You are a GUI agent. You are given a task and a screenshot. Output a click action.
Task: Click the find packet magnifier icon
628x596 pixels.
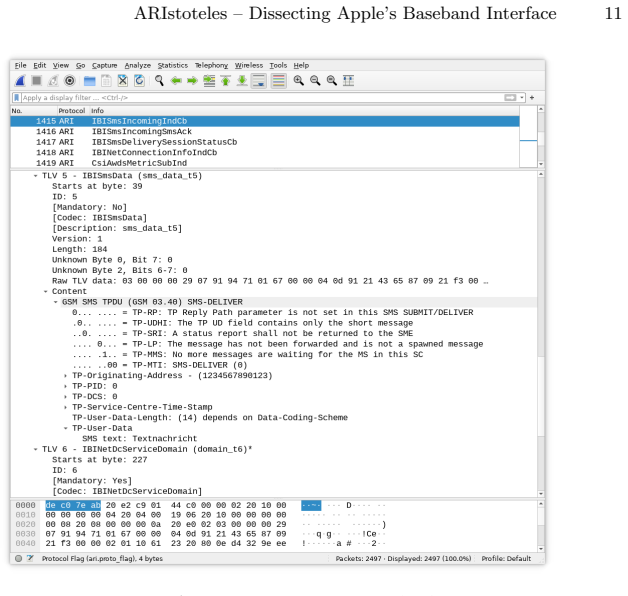tap(159, 81)
